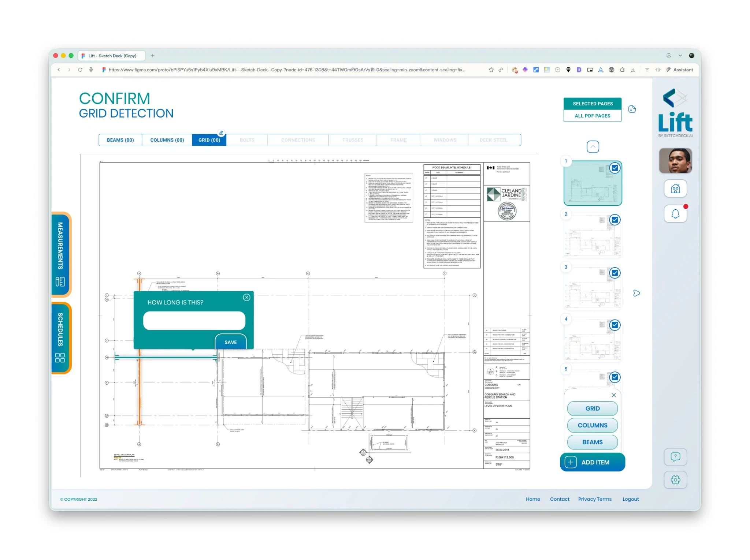Click the Lift logo
The image size is (750, 560).
pyautogui.click(x=675, y=113)
